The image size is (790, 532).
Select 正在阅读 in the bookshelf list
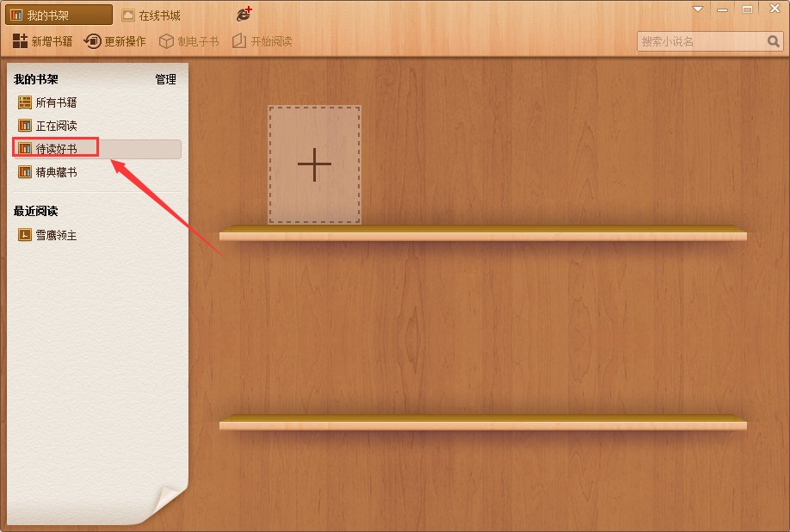47,126
